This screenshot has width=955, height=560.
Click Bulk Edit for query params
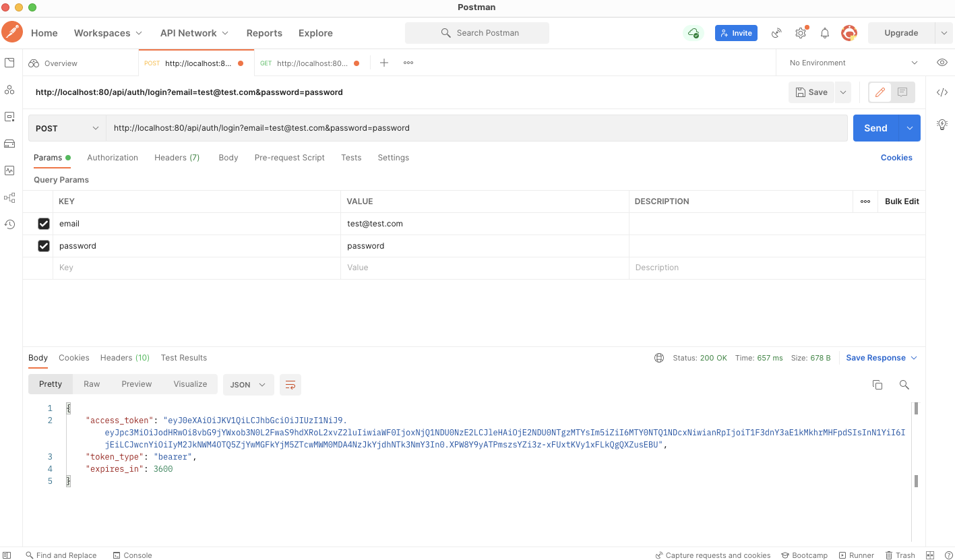point(902,201)
